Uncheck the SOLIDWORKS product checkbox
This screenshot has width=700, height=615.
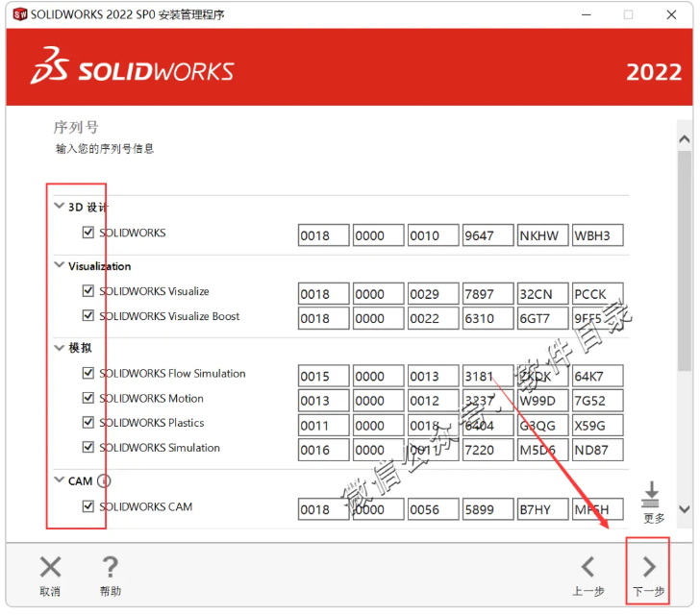click(x=87, y=233)
